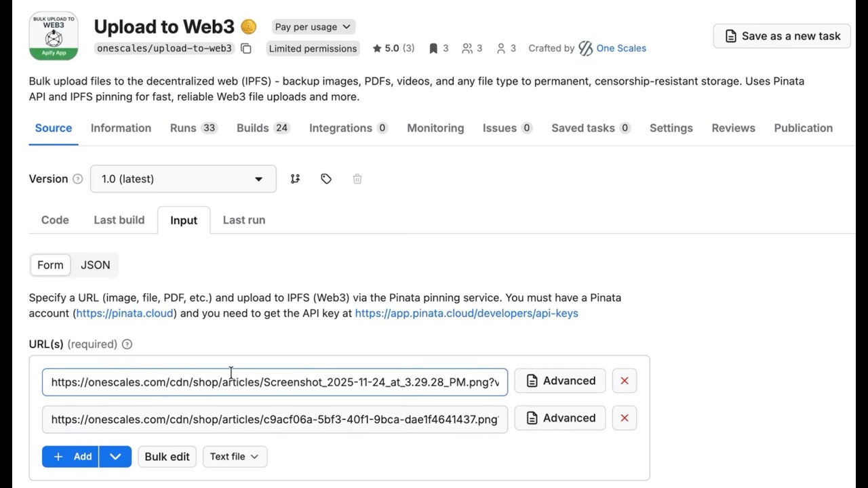Click the multiple users count icon
This screenshot has height=488, width=868.
click(x=467, y=48)
